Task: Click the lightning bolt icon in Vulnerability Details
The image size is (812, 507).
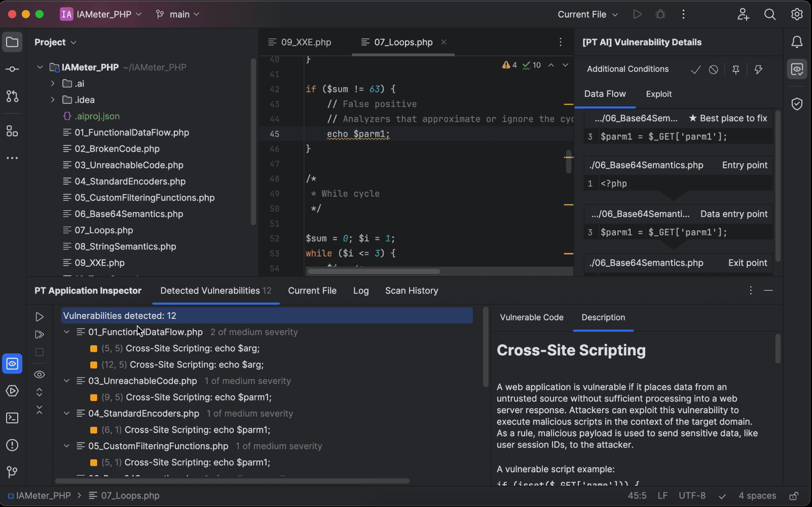Action: [x=758, y=69]
